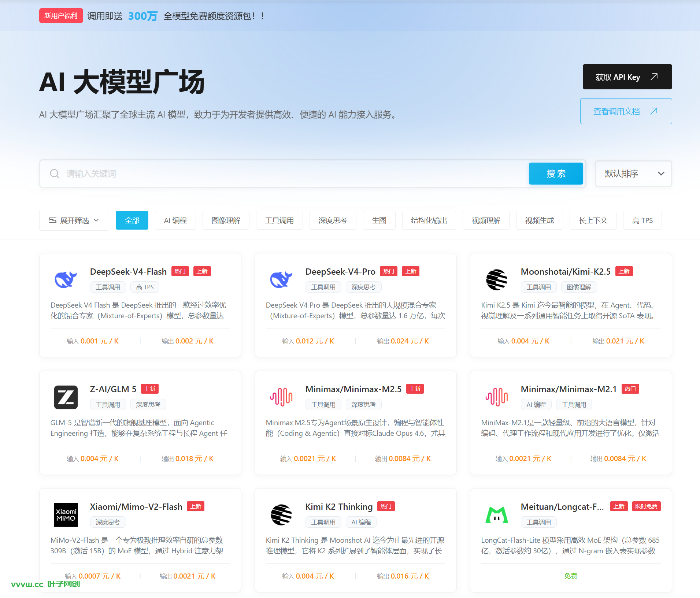
Task: Click 输入 0.001 元 / K price
Action: [x=93, y=341]
